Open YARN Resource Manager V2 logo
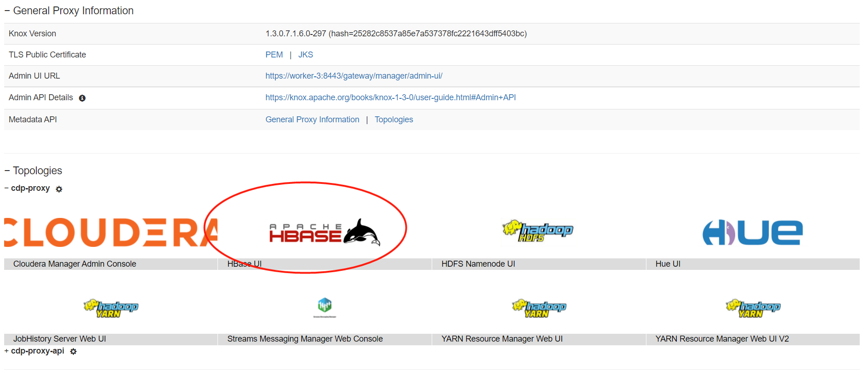The image size is (868, 377). tap(753, 308)
